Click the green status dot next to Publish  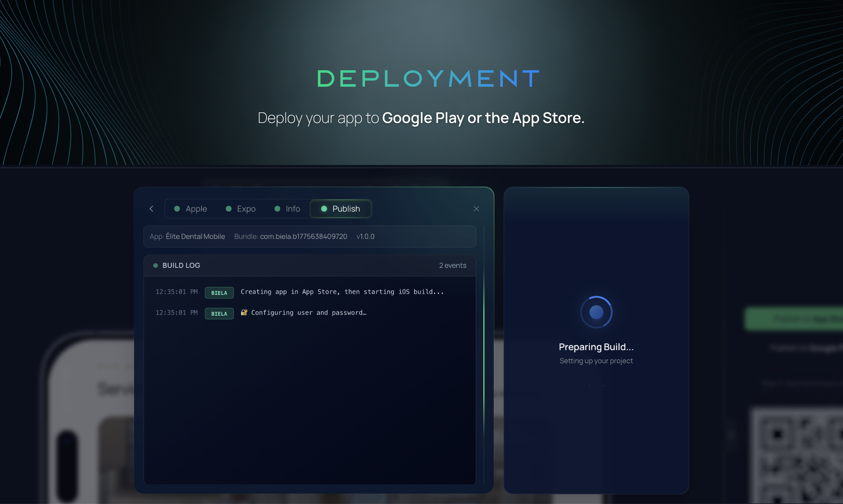point(324,208)
